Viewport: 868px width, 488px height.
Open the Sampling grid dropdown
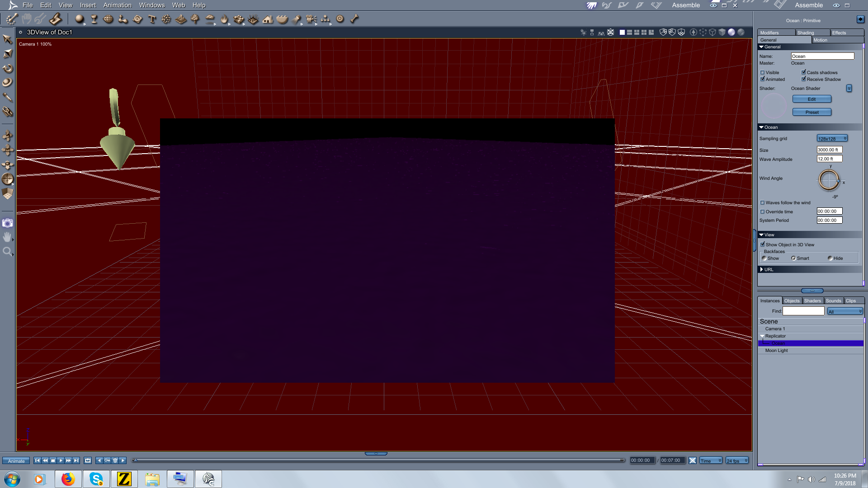tap(832, 139)
